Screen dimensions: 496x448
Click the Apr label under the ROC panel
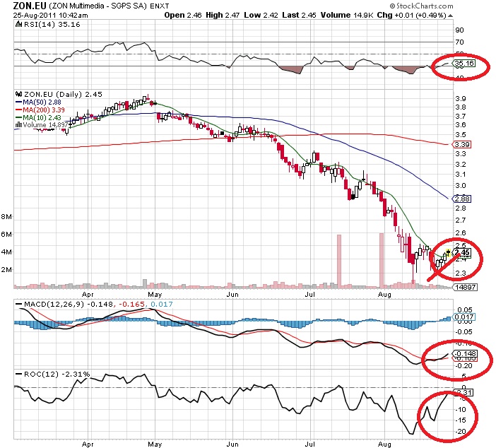point(88,444)
